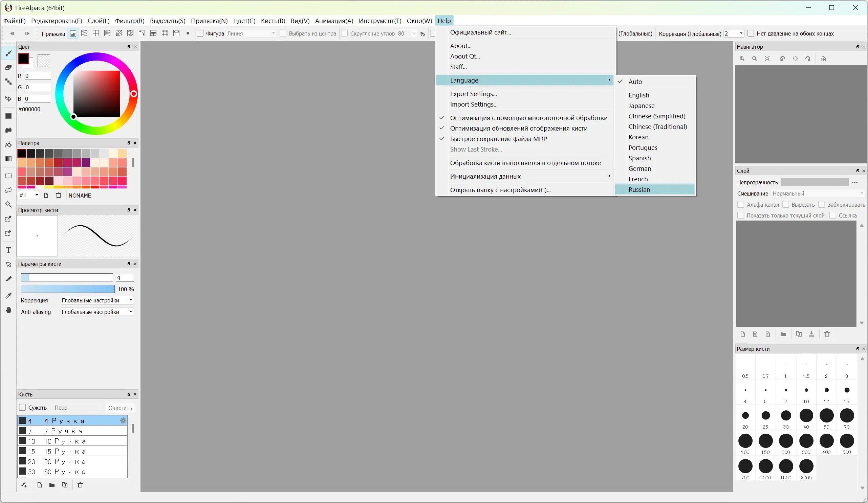Select the Magic Wand tool
868x503 pixels.
[8, 205]
